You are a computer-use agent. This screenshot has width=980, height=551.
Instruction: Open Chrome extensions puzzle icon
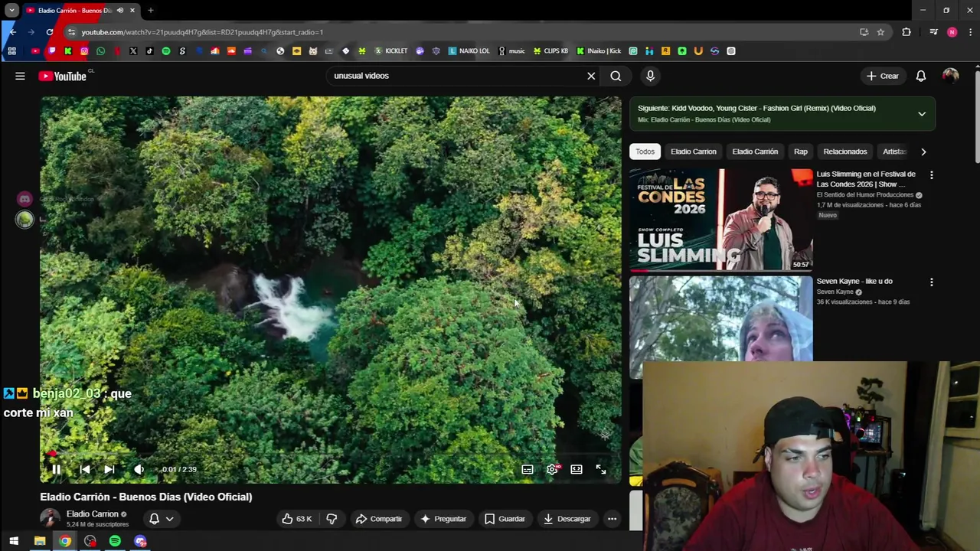click(x=906, y=32)
